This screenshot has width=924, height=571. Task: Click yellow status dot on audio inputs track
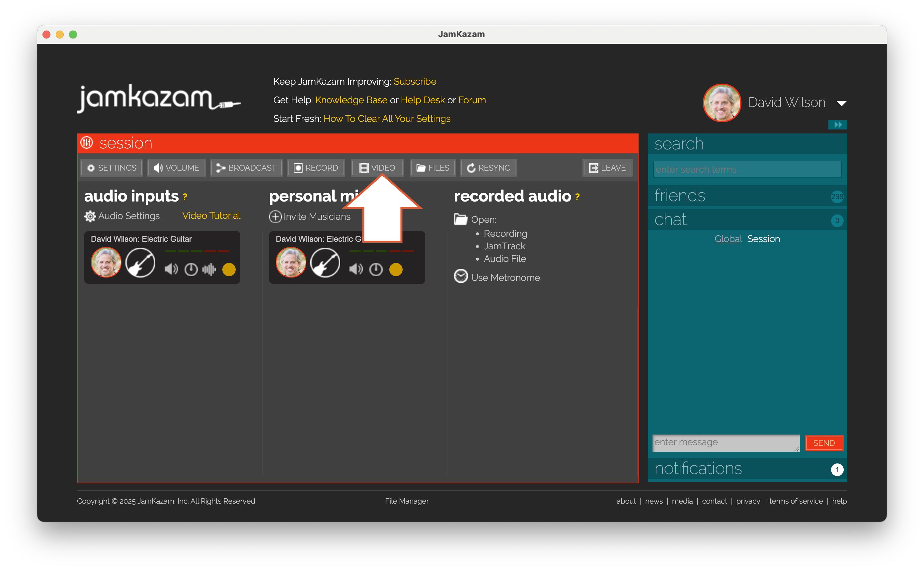(x=229, y=269)
